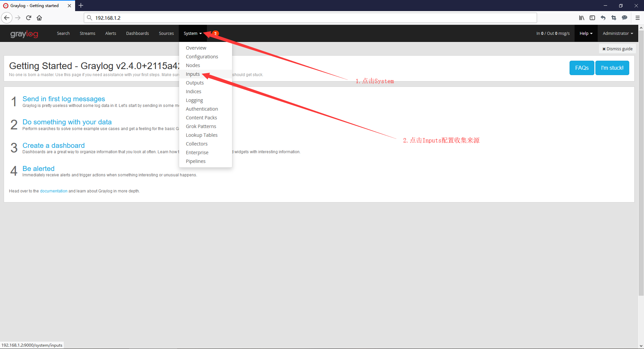Expand the Help dropdown

tap(586, 34)
